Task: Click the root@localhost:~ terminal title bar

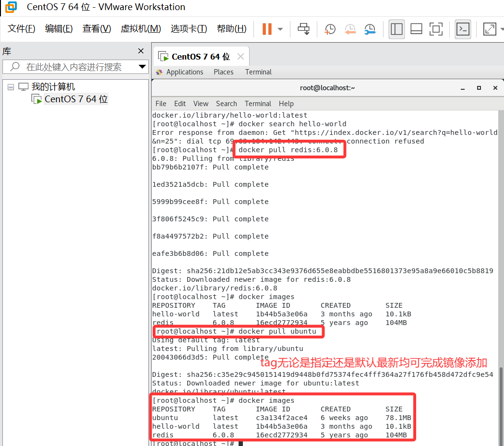Action: pos(327,88)
